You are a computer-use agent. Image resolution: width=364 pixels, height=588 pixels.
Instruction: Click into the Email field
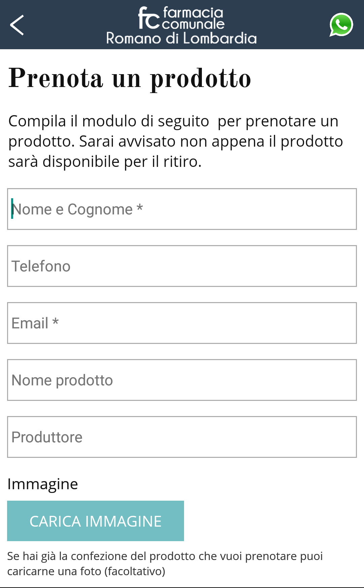click(182, 323)
